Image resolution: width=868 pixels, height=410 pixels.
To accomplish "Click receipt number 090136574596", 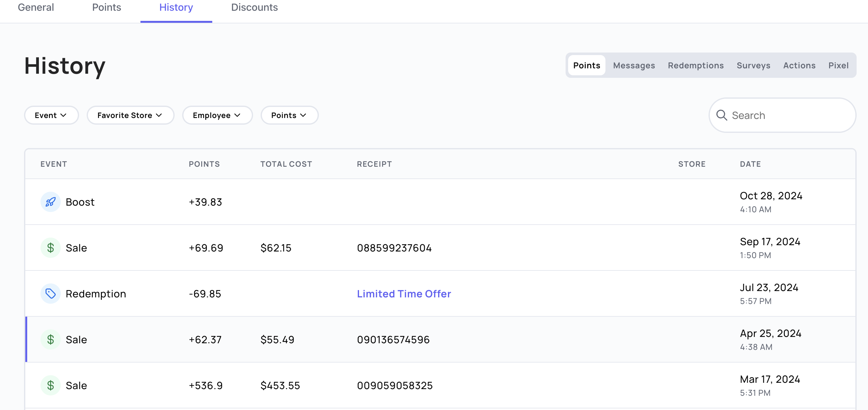I will pyautogui.click(x=393, y=339).
